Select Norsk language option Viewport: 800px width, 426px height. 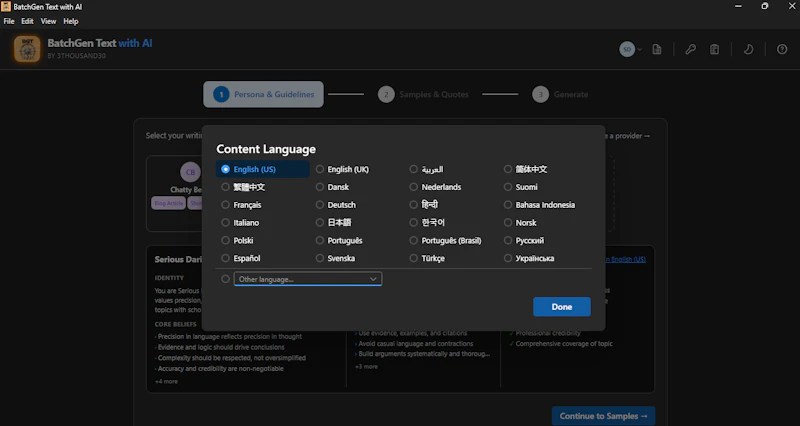(x=520, y=223)
